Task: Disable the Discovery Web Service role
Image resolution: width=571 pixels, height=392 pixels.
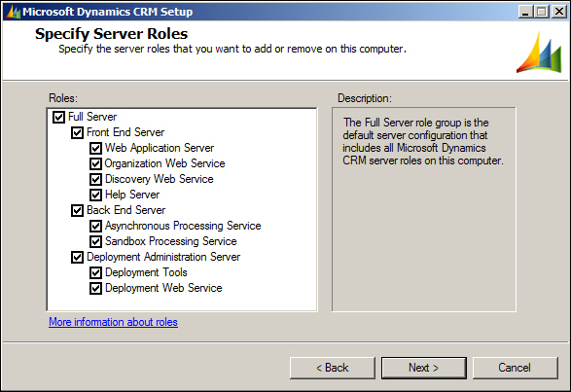Action: (x=95, y=180)
